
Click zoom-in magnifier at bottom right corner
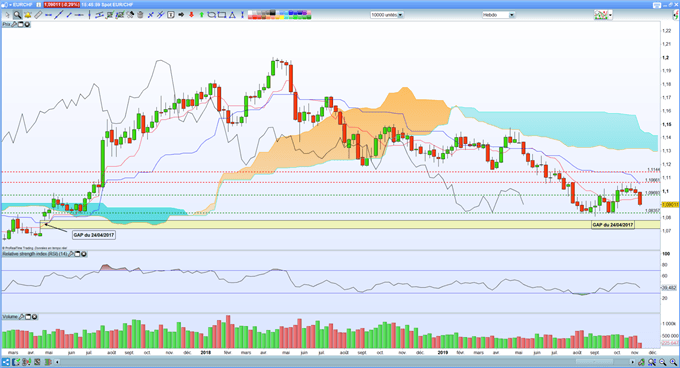click(x=673, y=362)
